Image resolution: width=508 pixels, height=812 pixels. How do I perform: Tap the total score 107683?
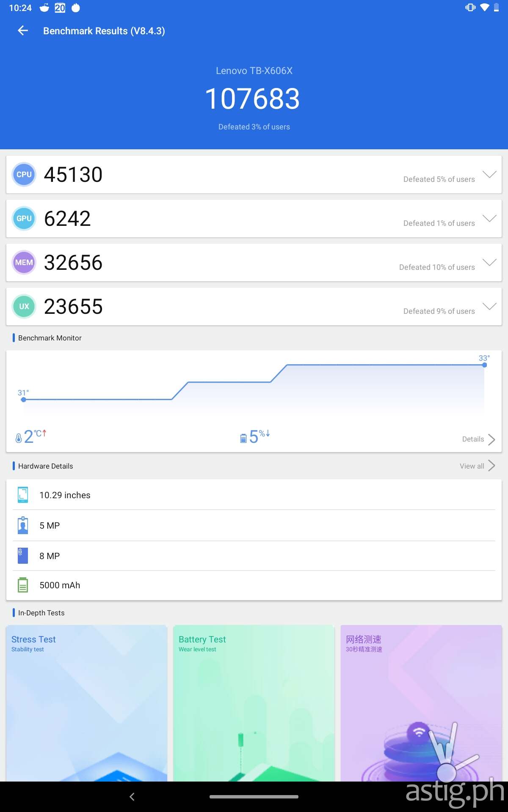coord(253,99)
